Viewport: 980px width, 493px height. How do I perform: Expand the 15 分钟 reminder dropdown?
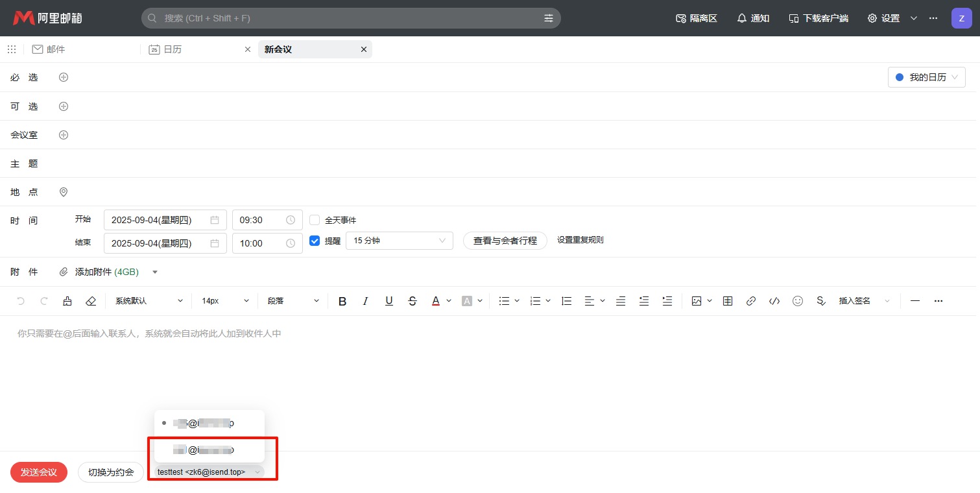399,241
